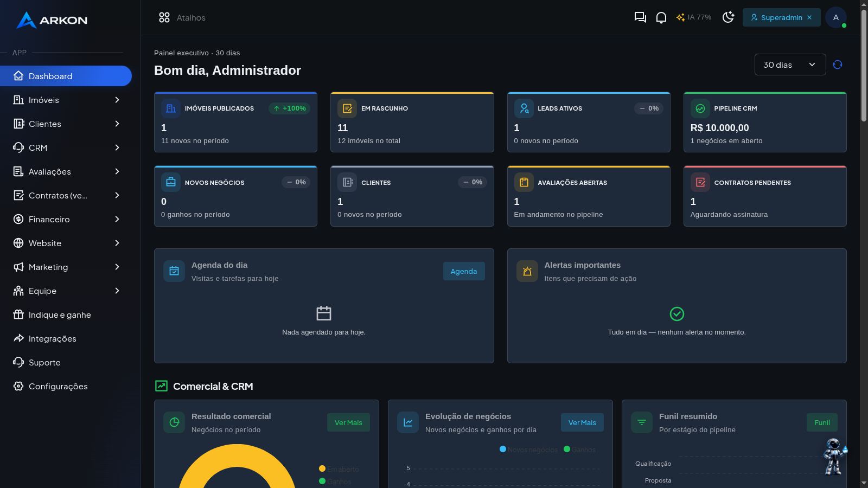Click the Resultado comercial pie icon
The image size is (868, 488).
(174, 422)
